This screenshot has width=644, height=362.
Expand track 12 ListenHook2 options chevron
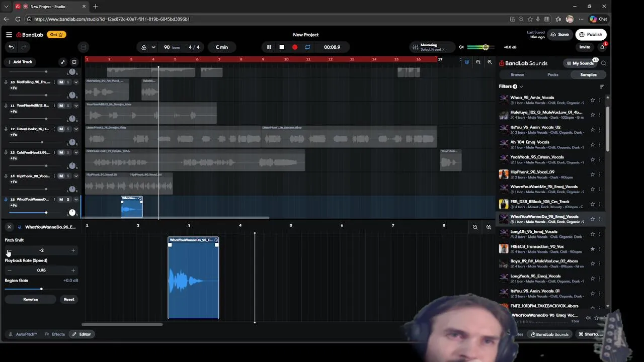76,129
